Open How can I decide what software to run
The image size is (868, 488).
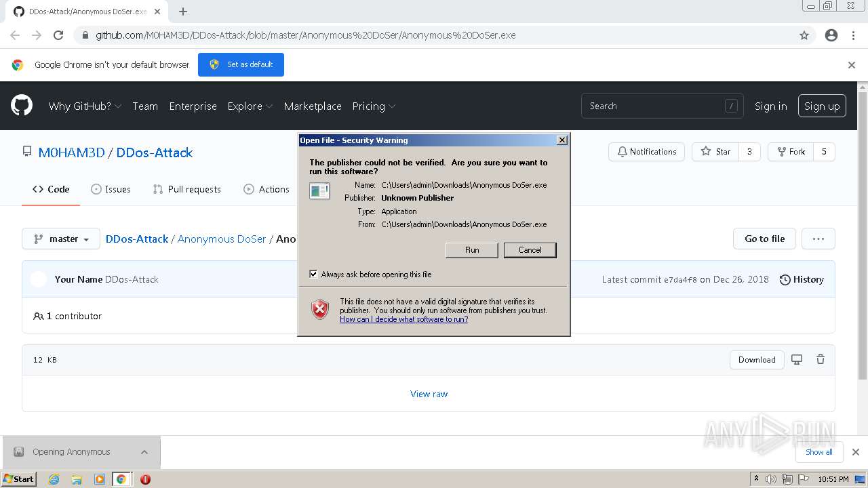tap(403, 319)
